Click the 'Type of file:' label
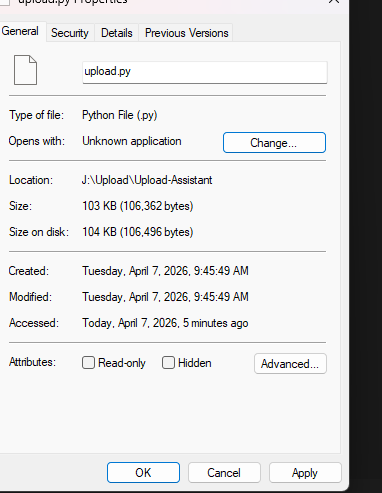 click(36, 115)
